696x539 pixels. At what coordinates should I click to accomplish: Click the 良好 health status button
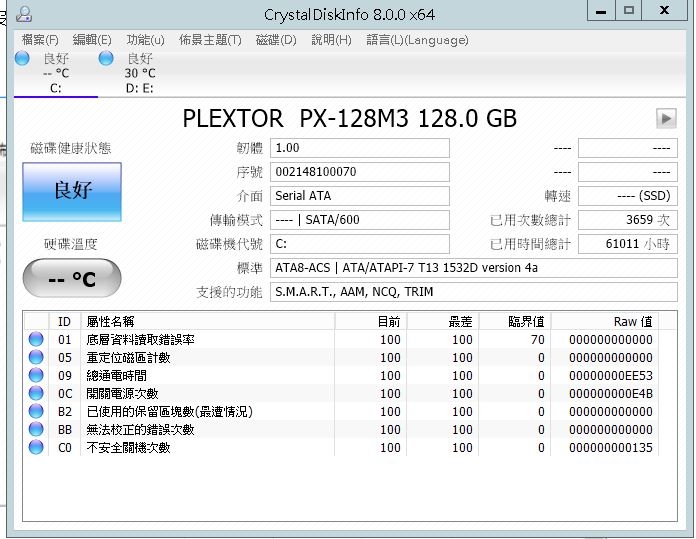[x=72, y=191]
